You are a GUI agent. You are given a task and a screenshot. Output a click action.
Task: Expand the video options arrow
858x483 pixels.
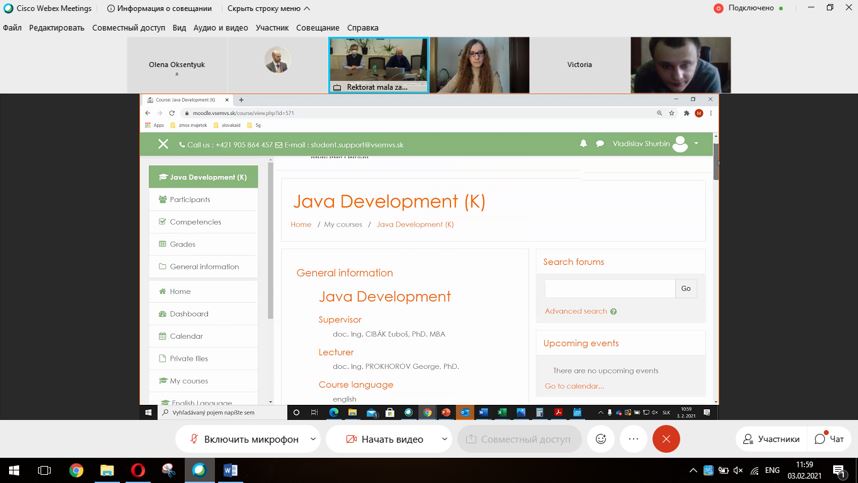click(x=444, y=439)
